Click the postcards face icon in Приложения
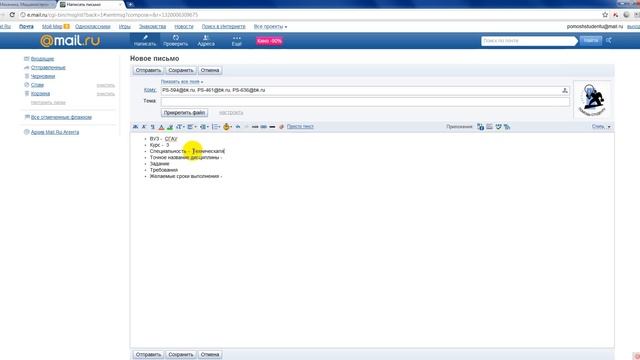640x360 pixels. tap(498, 127)
